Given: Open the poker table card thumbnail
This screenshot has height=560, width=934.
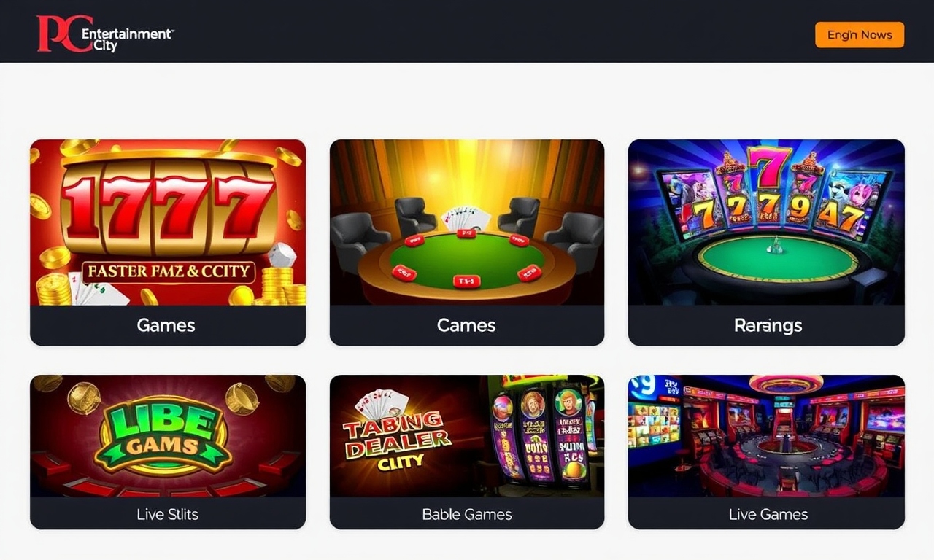Looking at the screenshot, I should [467, 222].
